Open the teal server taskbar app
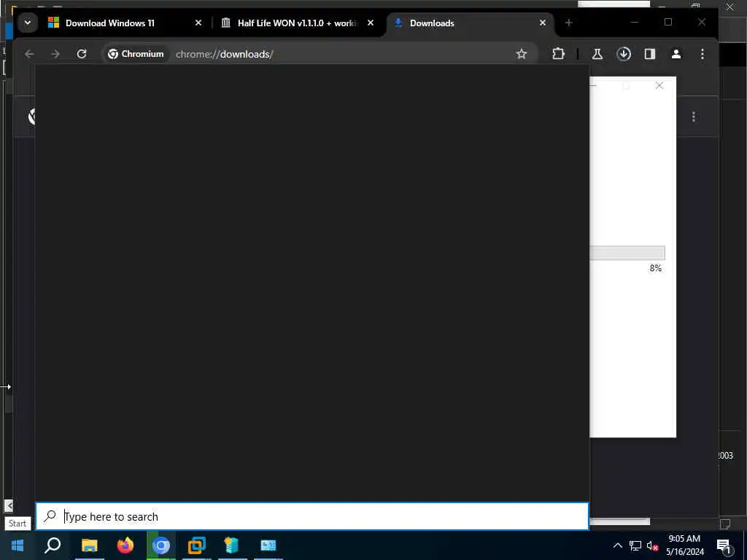The height and width of the screenshot is (560, 747). click(232, 545)
